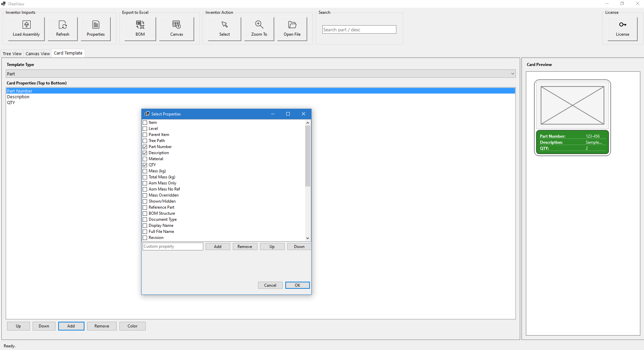Switch to the Tree View tab

(12, 53)
